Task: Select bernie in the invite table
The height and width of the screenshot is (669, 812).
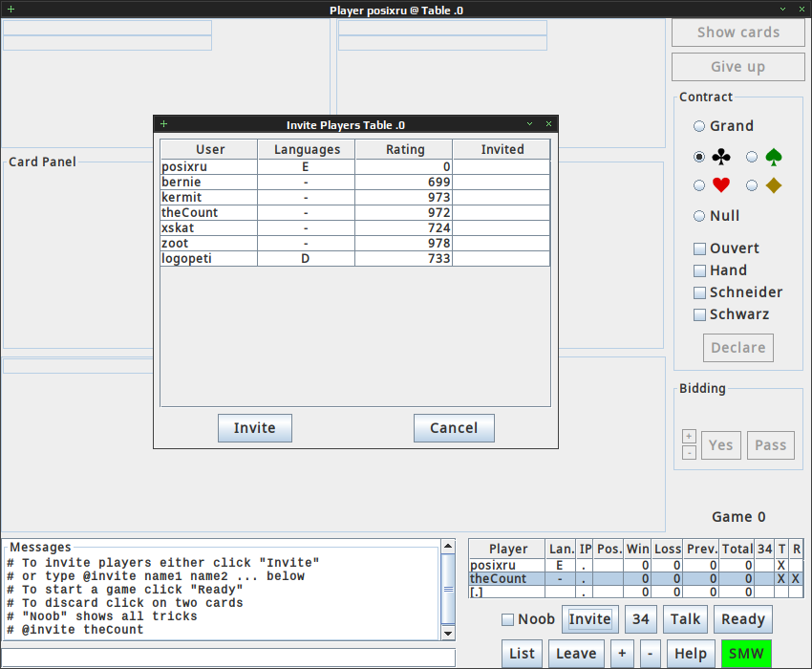Action: [x=355, y=183]
